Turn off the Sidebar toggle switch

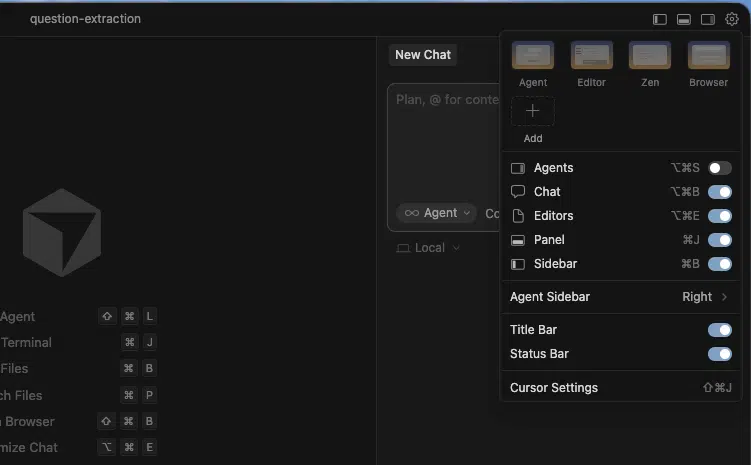(x=720, y=264)
